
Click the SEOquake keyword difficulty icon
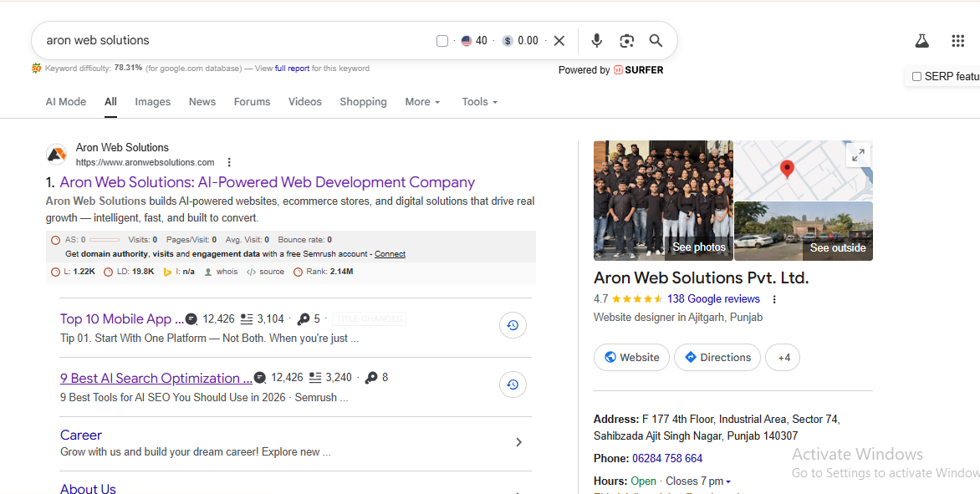(x=36, y=68)
